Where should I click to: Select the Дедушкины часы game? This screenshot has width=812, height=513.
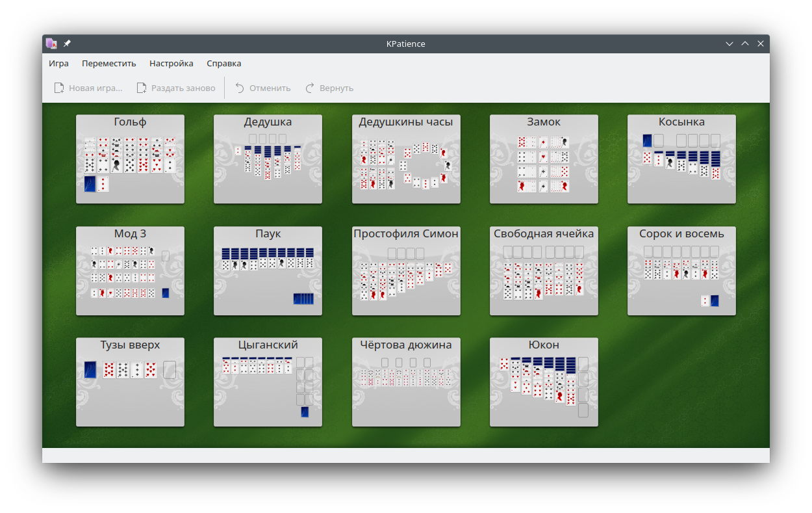click(x=406, y=159)
